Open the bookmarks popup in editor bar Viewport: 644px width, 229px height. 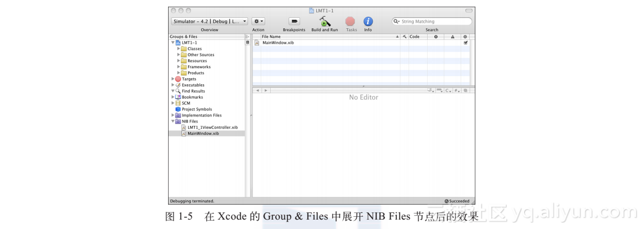[431, 90]
